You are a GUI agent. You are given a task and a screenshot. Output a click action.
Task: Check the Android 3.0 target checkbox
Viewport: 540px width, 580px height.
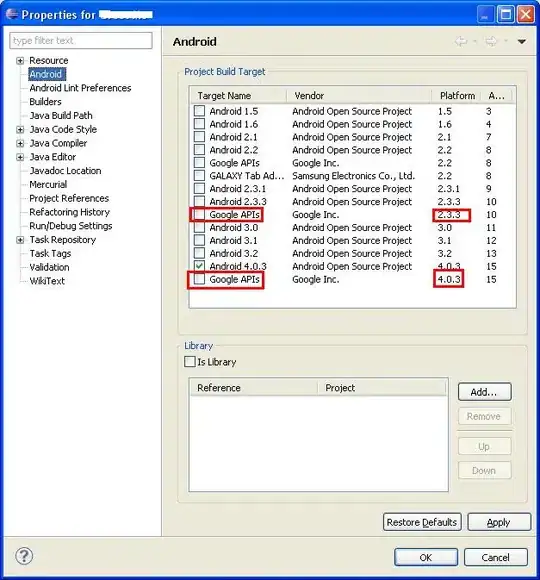point(199,227)
